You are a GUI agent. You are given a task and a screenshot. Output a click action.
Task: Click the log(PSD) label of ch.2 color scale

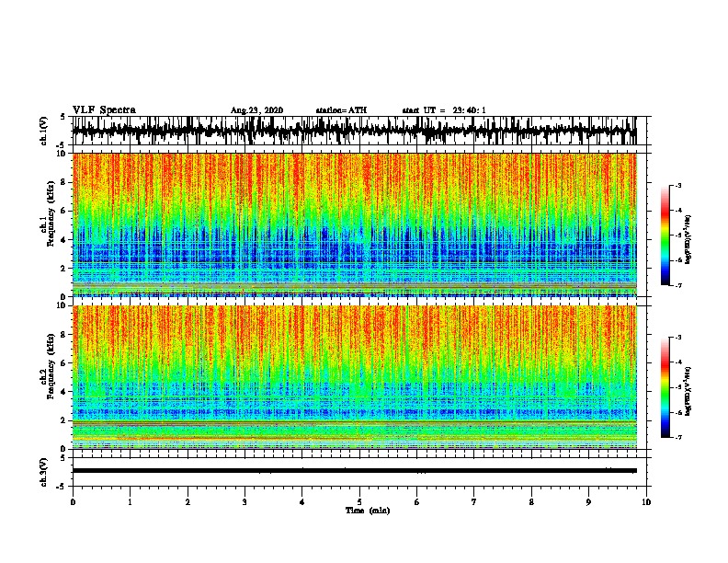coord(688,392)
